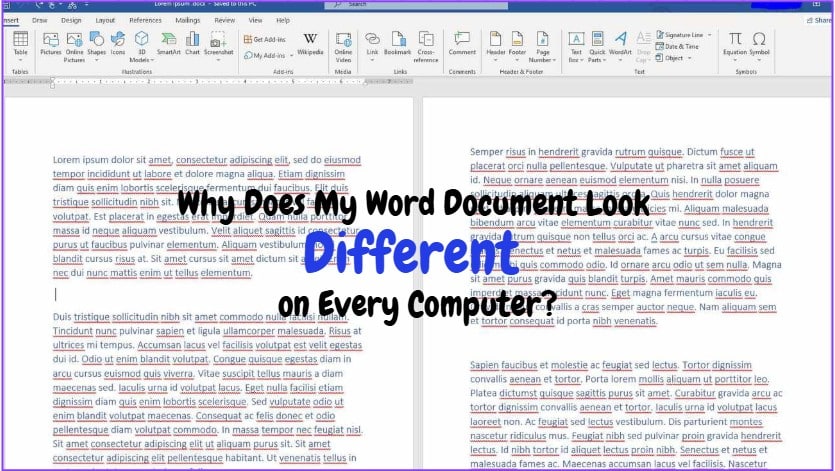835x471 pixels.
Task: Open the Object dropdown arrow
Action: pos(690,58)
